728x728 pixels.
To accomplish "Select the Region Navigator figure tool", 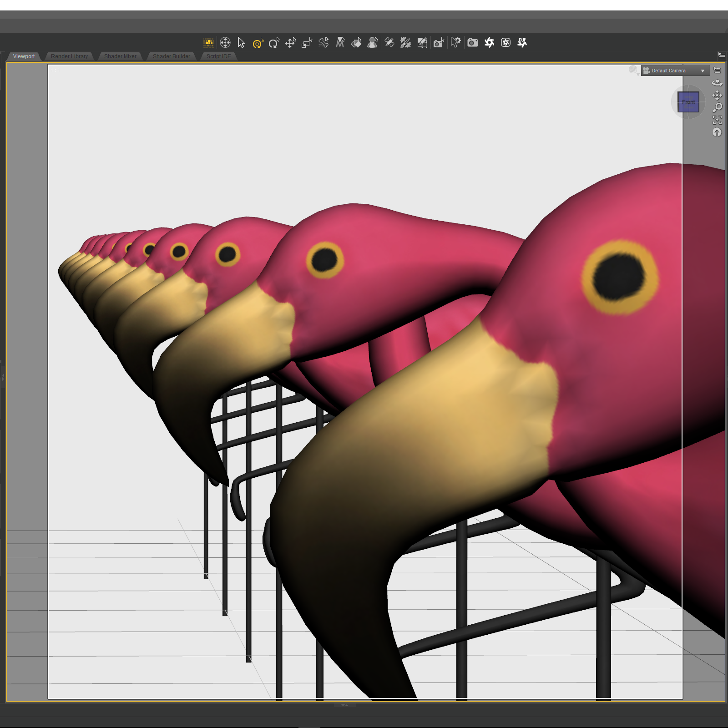I will click(x=373, y=43).
